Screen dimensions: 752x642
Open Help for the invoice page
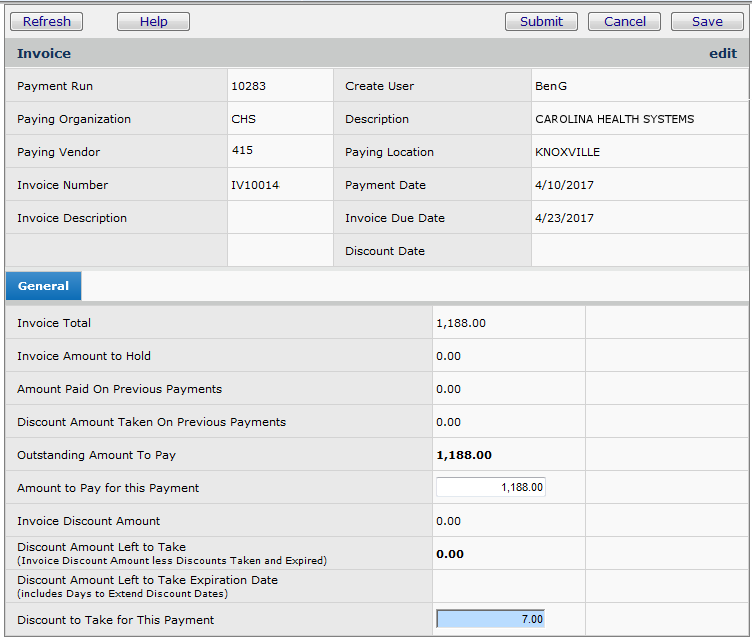click(x=153, y=21)
